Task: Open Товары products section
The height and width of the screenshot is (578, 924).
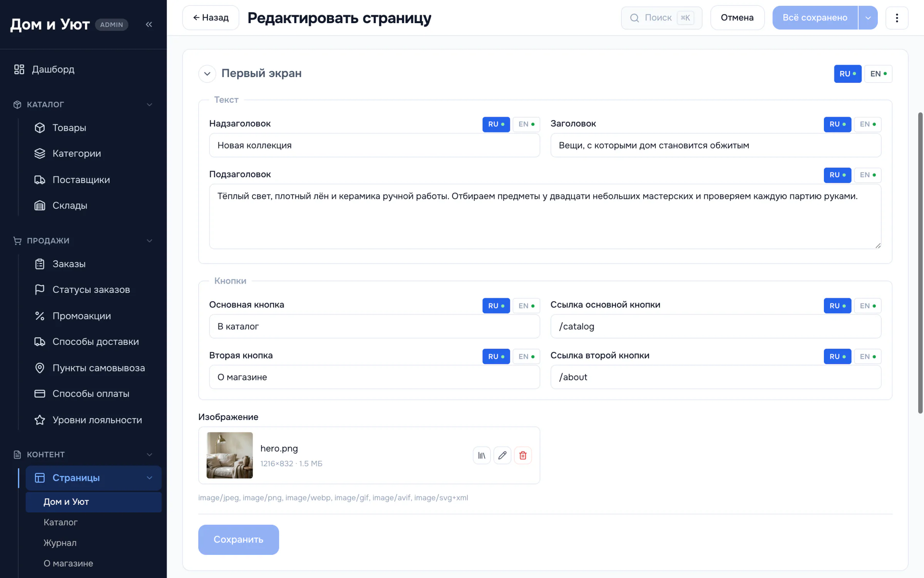Action: point(69,128)
